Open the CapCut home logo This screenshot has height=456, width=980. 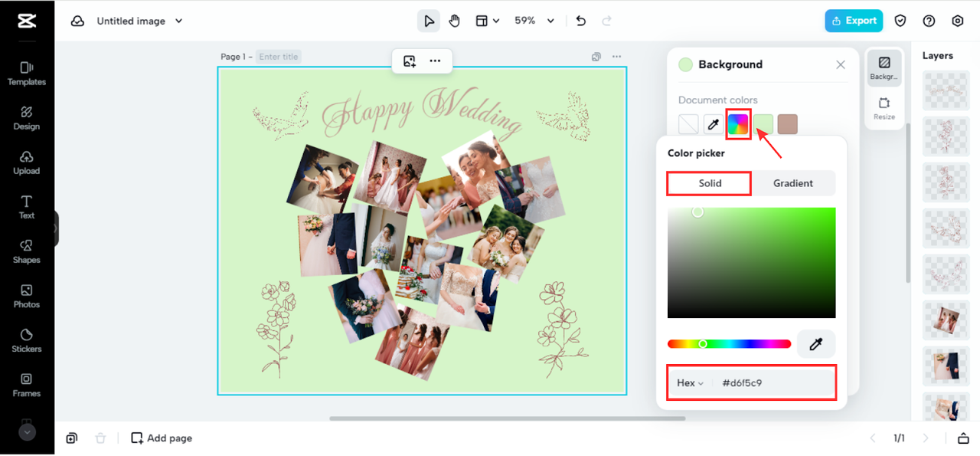tap(27, 21)
